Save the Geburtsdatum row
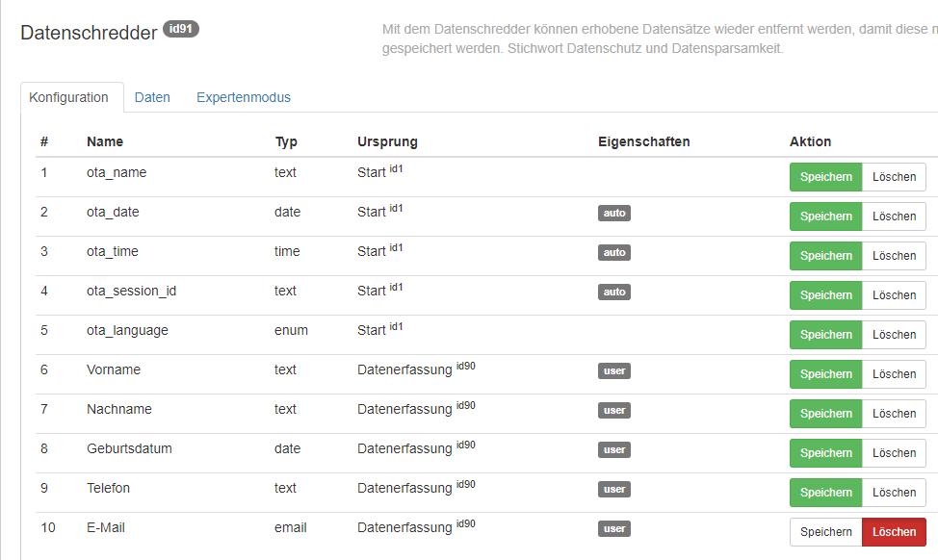938x560 pixels. tap(825, 453)
